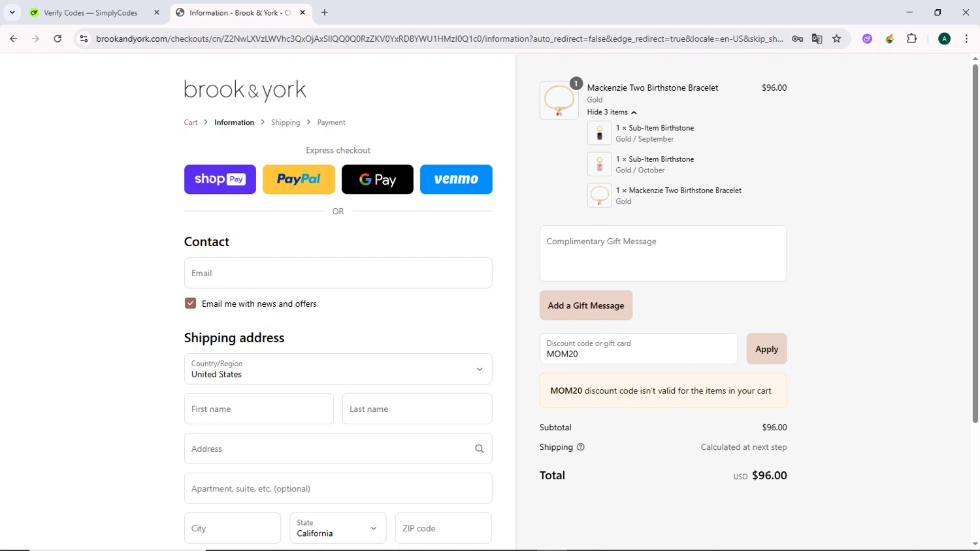This screenshot has height=551, width=980.
Task: Click the address search magnifier icon
Action: point(479,449)
